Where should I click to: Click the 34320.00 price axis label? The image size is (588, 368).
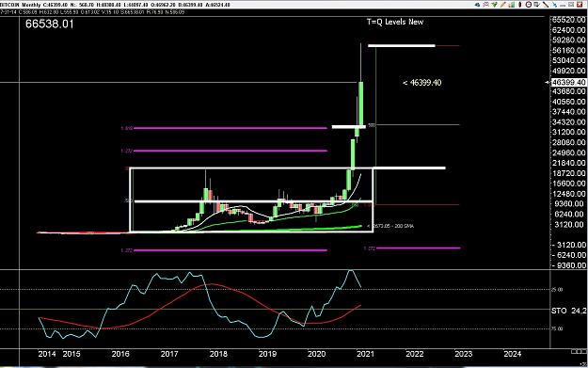click(568, 122)
